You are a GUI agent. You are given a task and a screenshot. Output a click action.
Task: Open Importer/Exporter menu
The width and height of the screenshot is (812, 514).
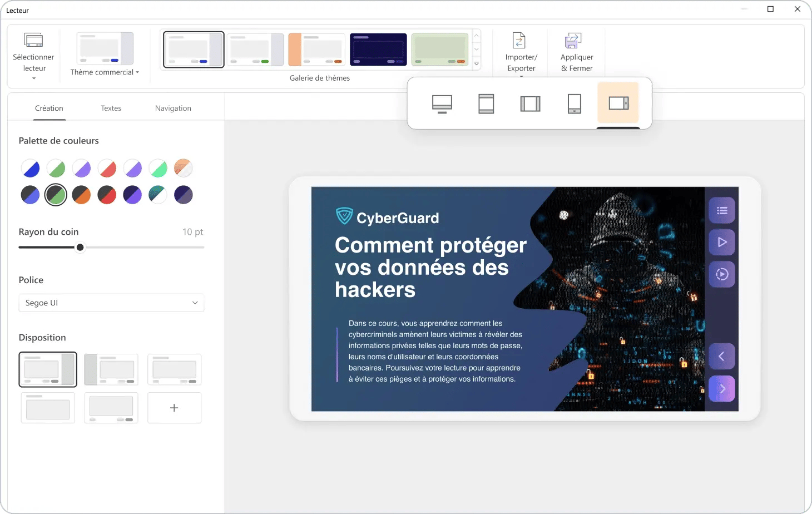[x=521, y=56]
